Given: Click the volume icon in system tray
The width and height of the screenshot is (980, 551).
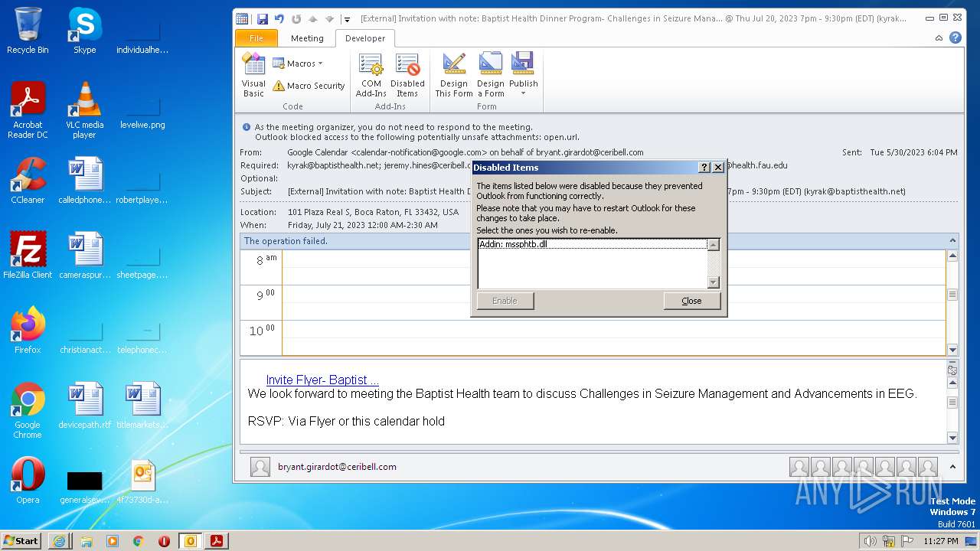Looking at the screenshot, I should [x=870, y=541].
